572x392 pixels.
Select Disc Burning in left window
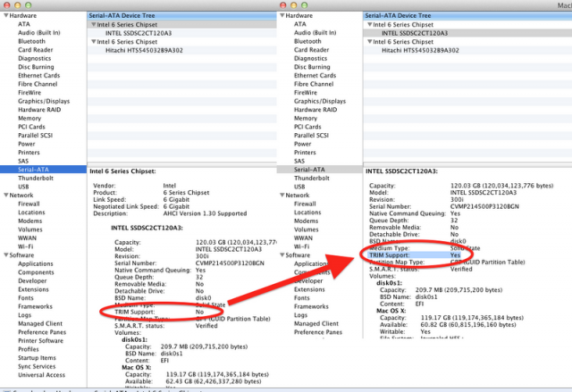coord(36,67)
